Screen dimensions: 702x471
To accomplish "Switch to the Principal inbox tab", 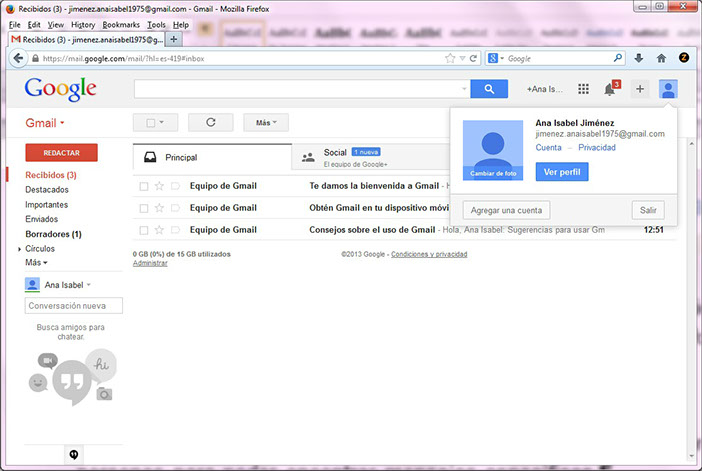I will pos(212,157).
